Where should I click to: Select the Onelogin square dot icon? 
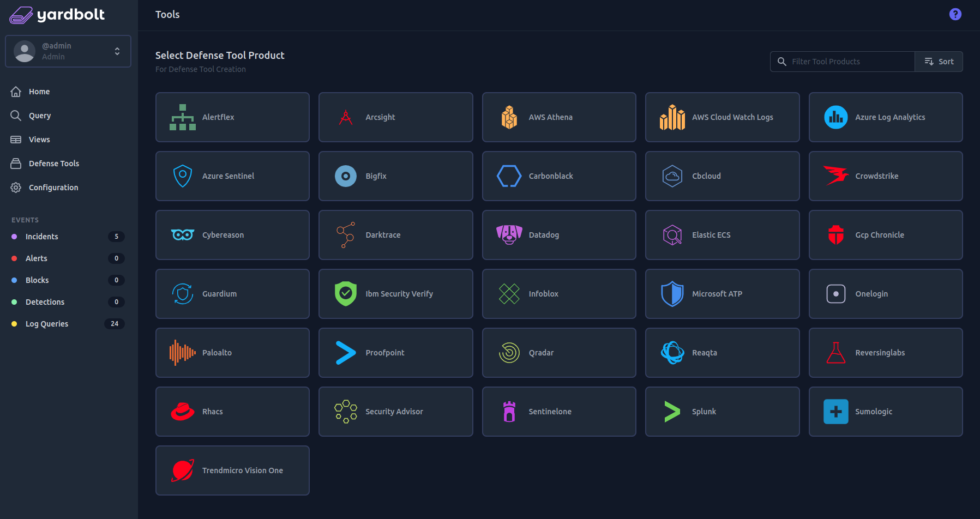[x=836, y=294]
